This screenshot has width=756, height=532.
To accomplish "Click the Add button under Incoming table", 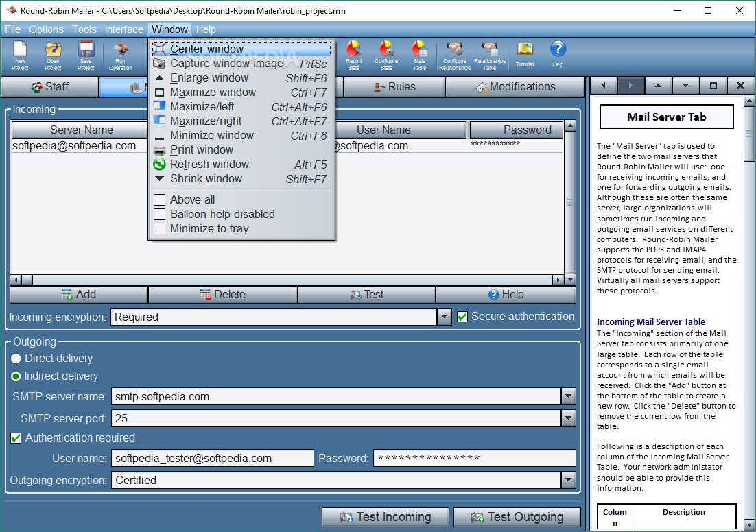I will coord(79,294).
